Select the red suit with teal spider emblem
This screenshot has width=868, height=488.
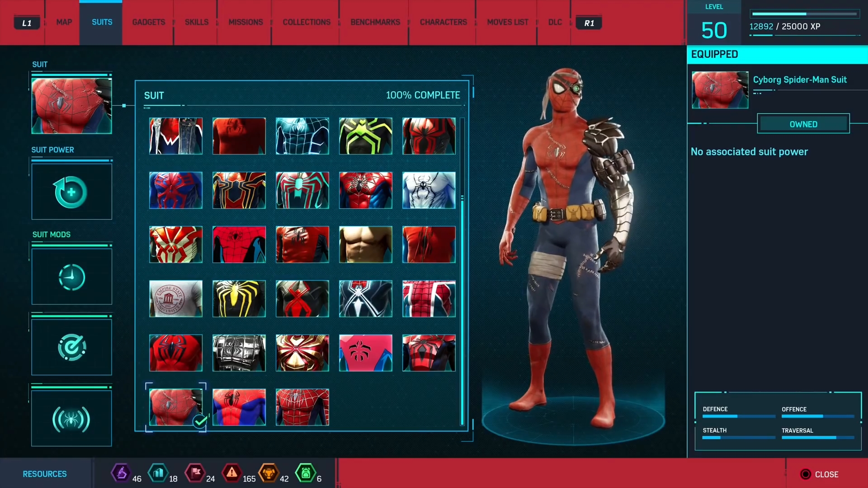(302, 190)
